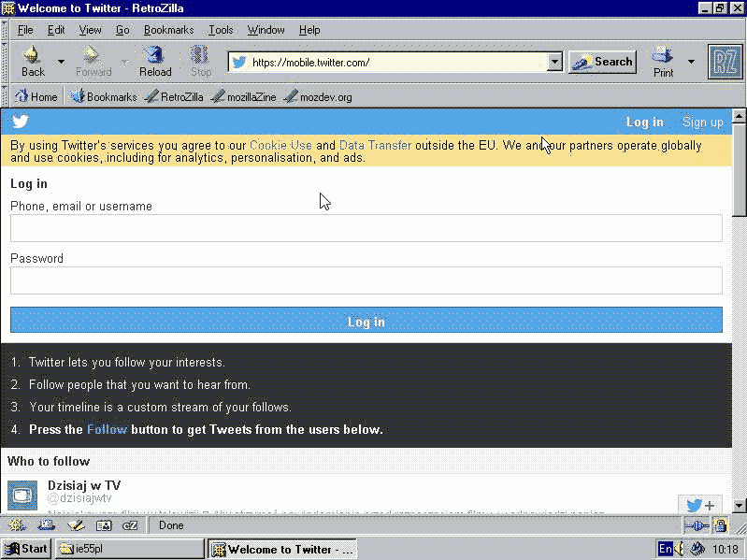Open the mozdev.org bookmark link
The image size is (747, 560).
[x=318, y=96]
